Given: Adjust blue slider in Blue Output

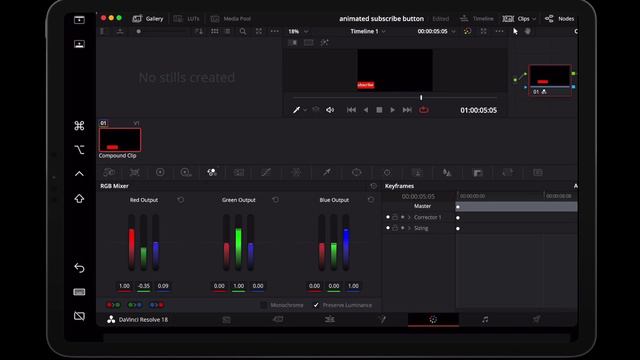Looking at the screenshot, I should click(x=346, y=242).
